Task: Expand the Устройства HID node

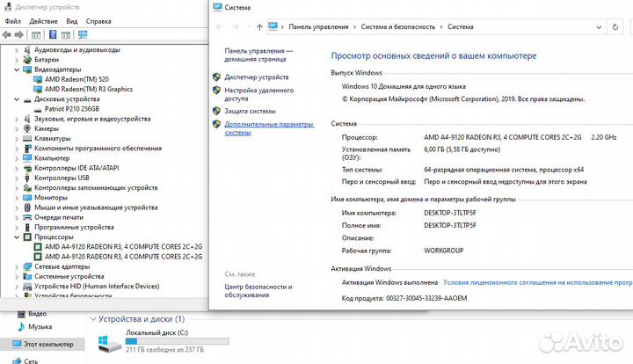Action: 17,287
